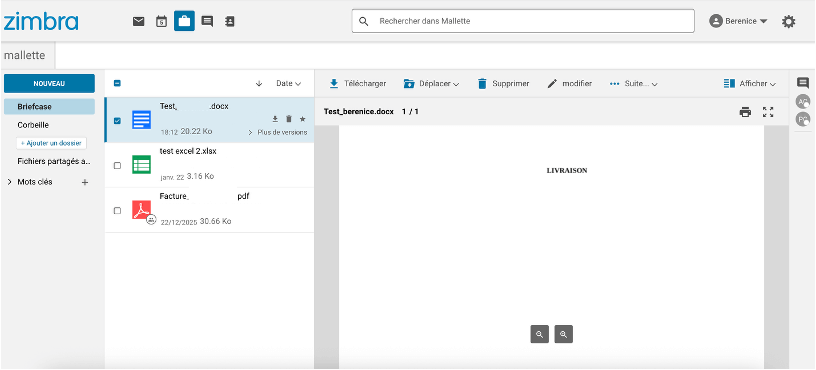This screenshot has width=816, height=370.
Task: Star the Test docx file
Action: pos(302,119)
